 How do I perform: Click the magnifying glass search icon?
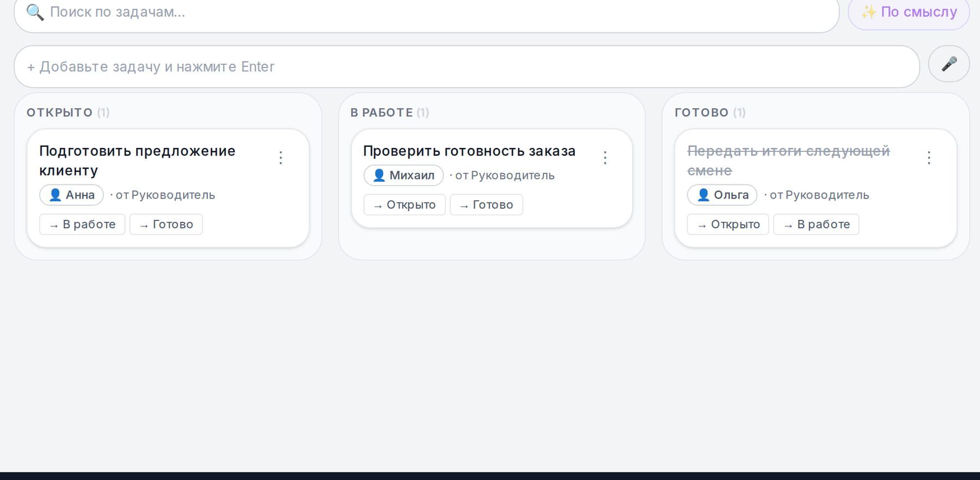pos(35,12)
